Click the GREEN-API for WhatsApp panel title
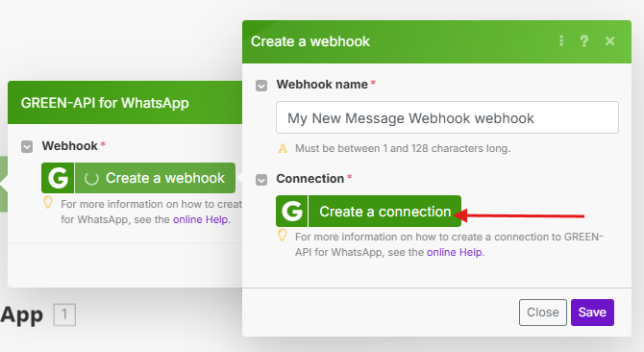This screenshot has width=644, height=352. 105,103
